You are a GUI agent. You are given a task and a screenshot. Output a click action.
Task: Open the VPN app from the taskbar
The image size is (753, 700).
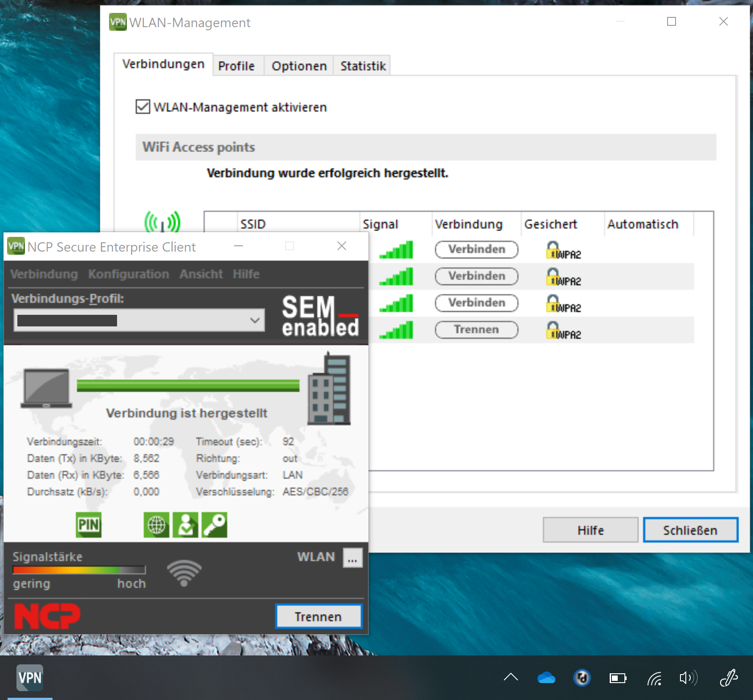(x=30, y=678)
